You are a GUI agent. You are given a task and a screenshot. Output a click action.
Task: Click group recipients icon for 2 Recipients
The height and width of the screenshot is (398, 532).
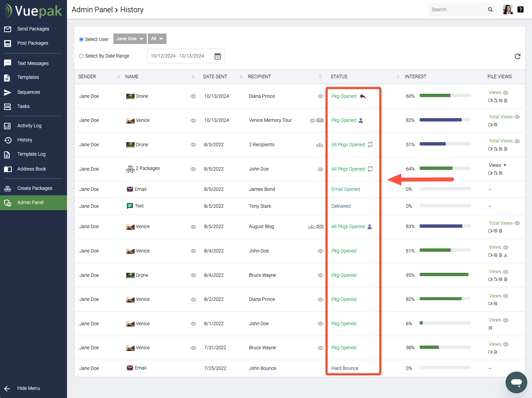(319, 145)
